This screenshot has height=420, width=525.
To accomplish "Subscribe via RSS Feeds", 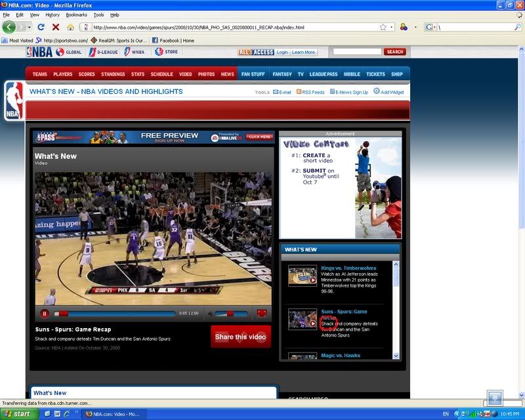I will pyautogui.click(x=310, y=92).
